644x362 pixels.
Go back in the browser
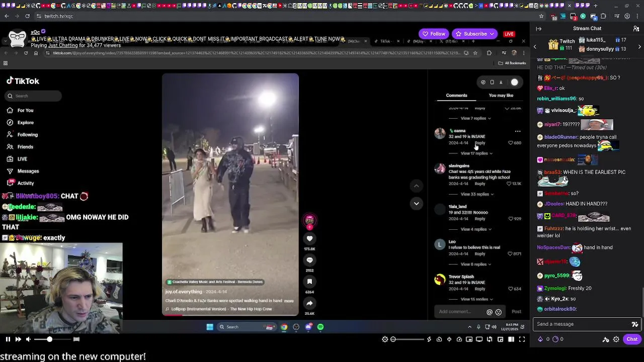[x=7, y=16]
